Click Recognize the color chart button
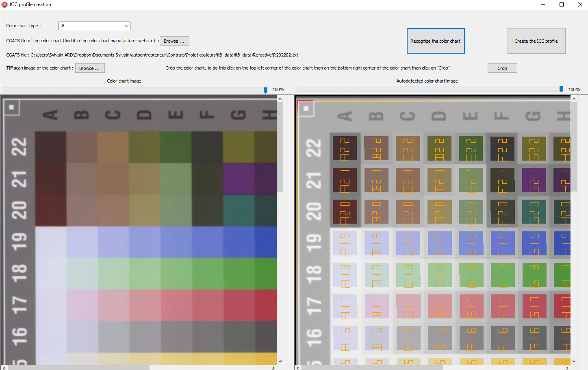This screenshot has height=370, width=588. tap(436, 41)
